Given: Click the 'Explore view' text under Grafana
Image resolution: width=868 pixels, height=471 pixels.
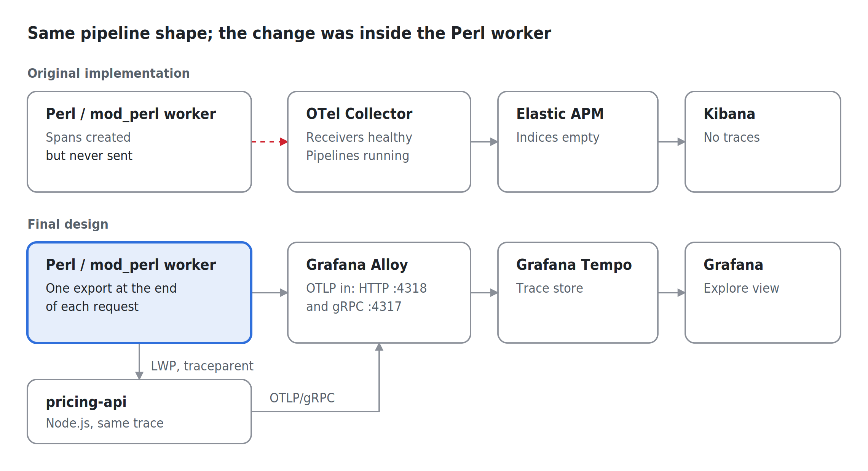Looking at the screenshot, I should click(x=741, y=288).
